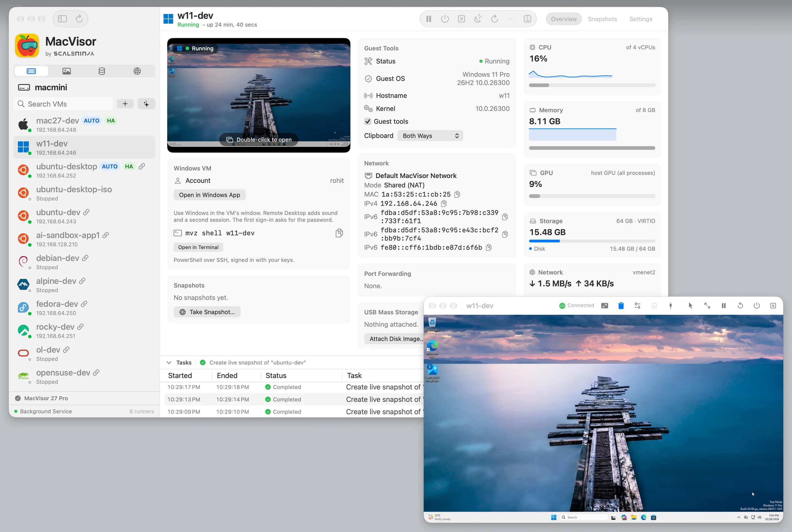Click the diagonal resize arrows in VM window
Viewport: 792px width, 532px height.
[x=707, y=306]
